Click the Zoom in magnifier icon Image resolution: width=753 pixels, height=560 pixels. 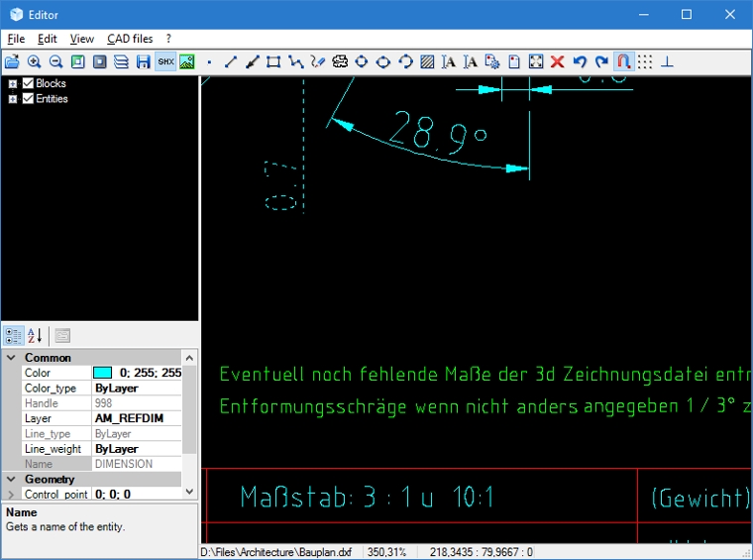tap(34, 61)
